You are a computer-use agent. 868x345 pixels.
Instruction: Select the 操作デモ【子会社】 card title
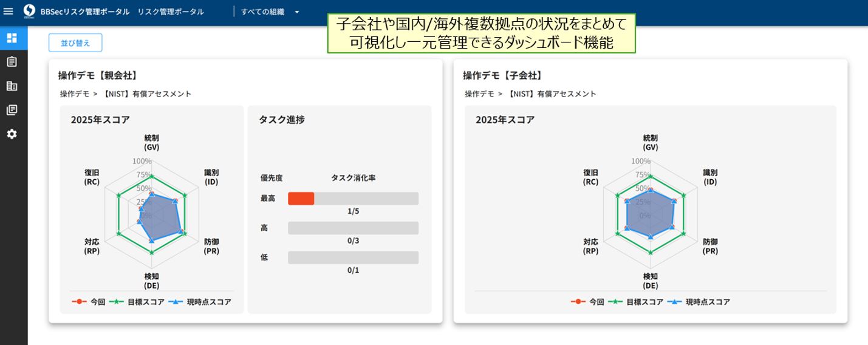click(502, 75)
